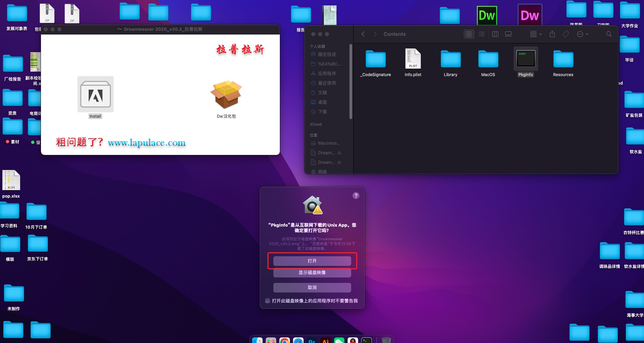Image resolution: width=644 pixels, height=343 pixels.
Task: Enable the don't-warn-me checkbox in the dialog
Action: click(x=268, y=301)
